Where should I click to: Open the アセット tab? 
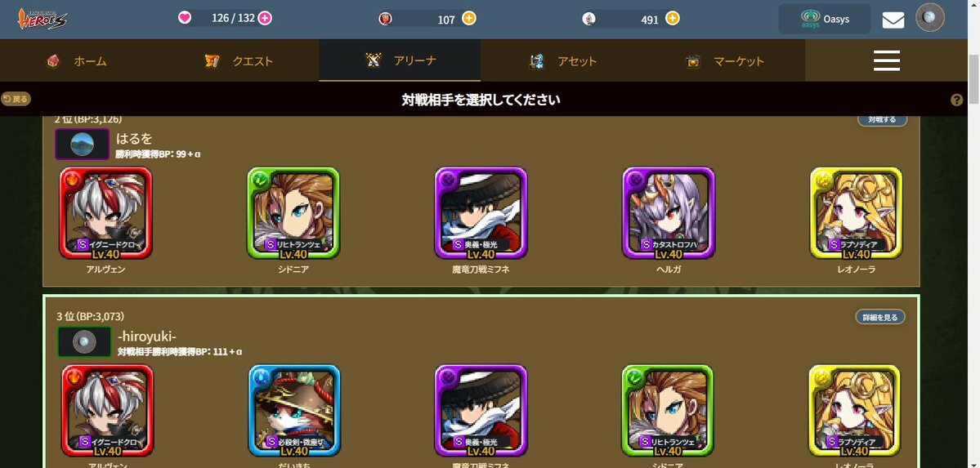[563, 61]
